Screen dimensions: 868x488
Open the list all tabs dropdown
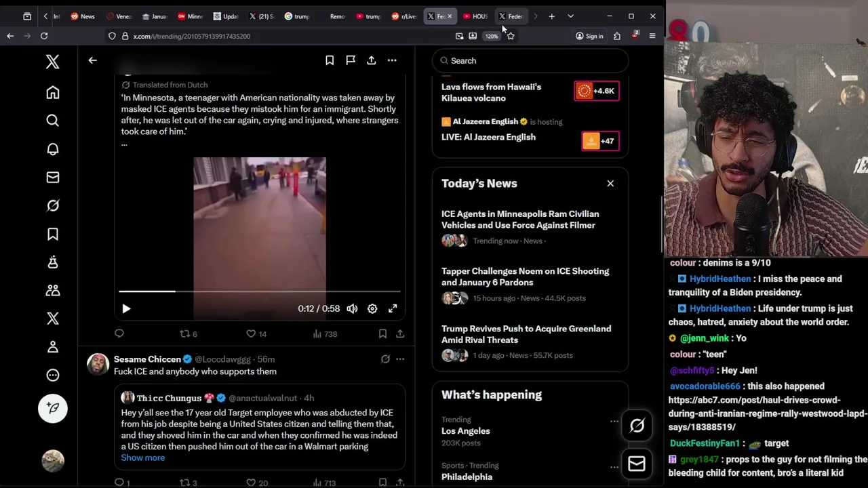tap(570, 16)
